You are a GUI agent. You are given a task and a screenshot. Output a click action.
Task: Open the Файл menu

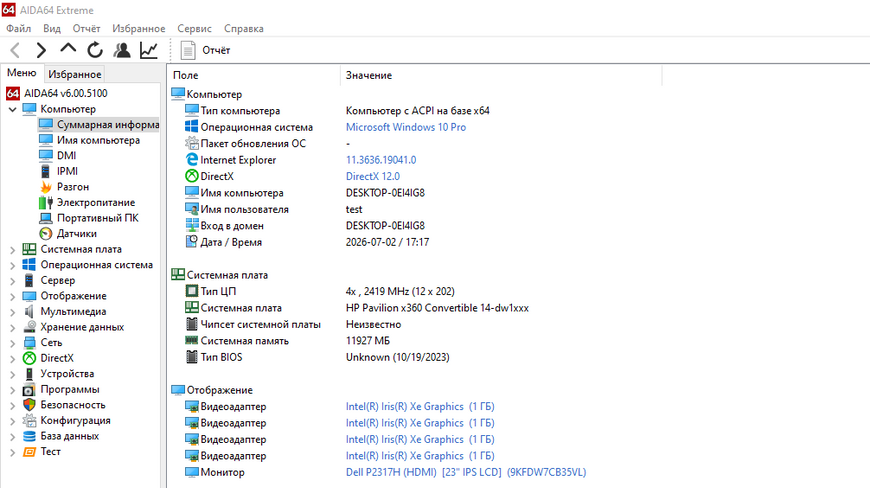(x=18, y=28)
